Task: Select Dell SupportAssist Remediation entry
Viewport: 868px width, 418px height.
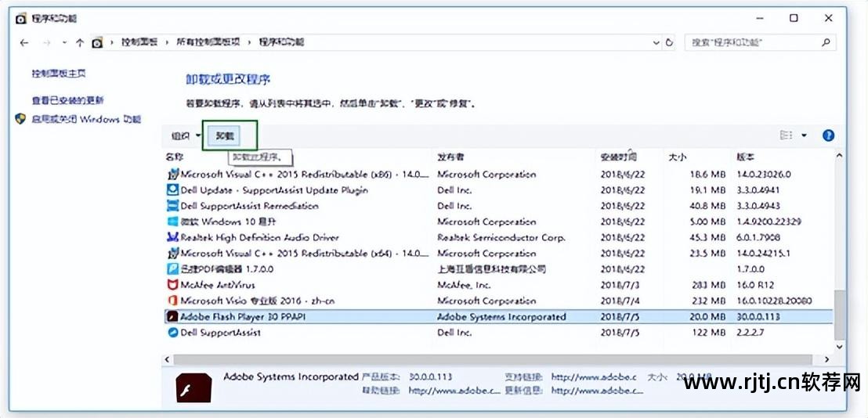Action: point(250,206)
